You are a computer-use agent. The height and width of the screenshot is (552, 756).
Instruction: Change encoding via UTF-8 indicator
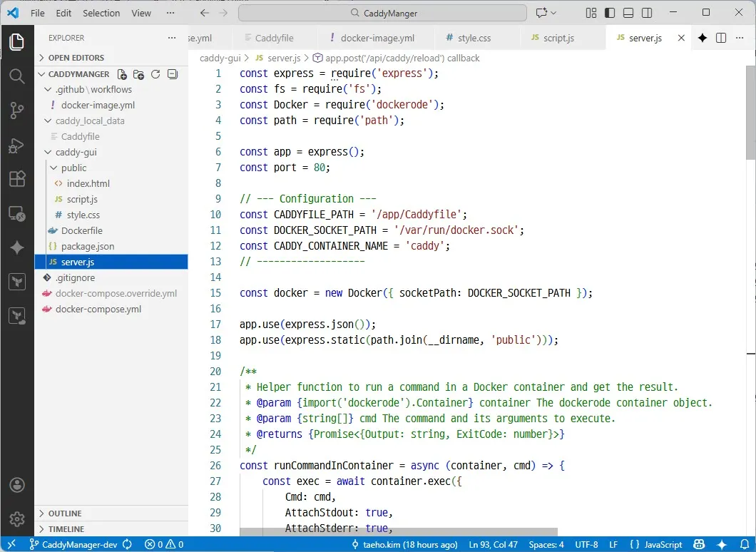coord(586,544)
